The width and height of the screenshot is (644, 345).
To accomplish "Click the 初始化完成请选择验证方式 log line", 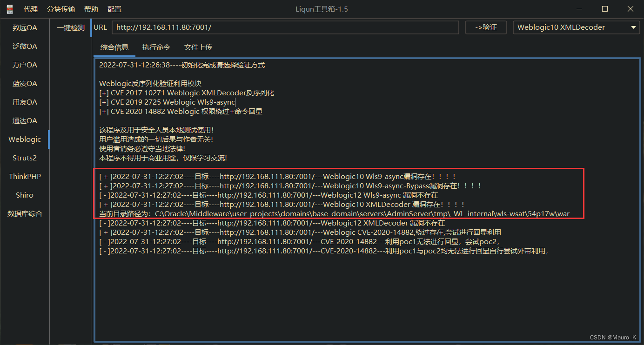I will tap(182, 65).
